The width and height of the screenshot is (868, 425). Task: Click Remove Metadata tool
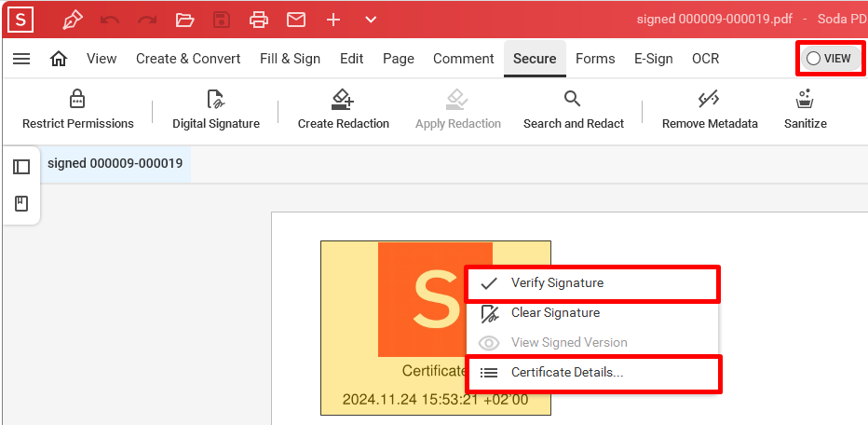710,110
